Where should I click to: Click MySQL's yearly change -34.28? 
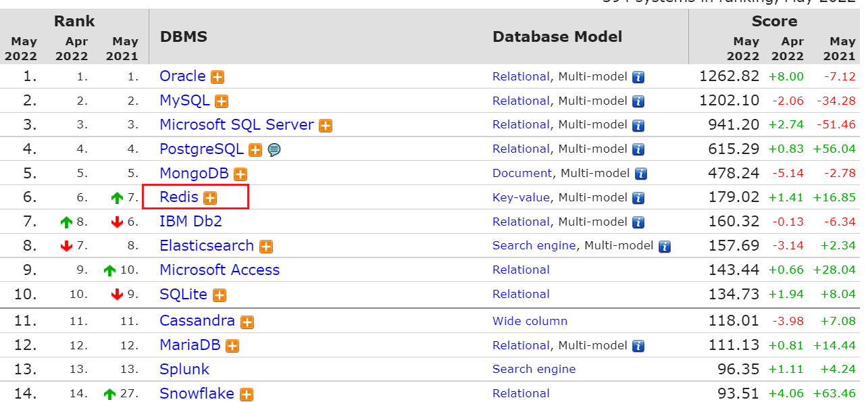pos(836,101)
